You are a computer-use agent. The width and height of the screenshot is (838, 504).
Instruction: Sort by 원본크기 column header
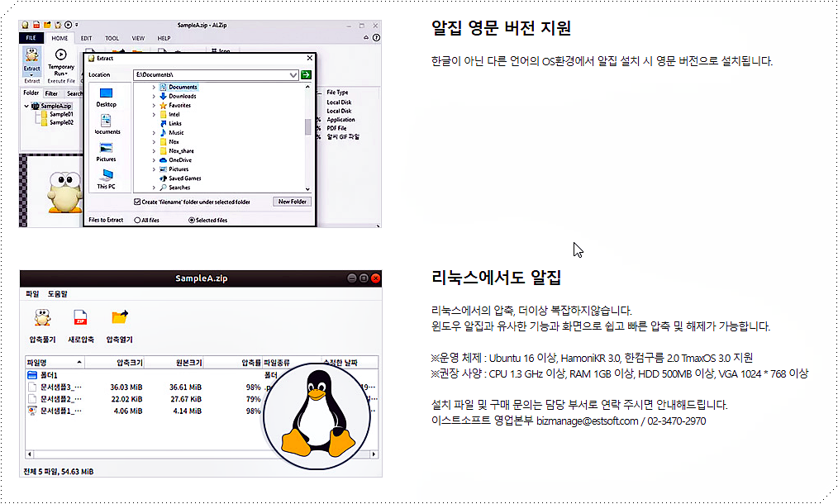point(174,363)
